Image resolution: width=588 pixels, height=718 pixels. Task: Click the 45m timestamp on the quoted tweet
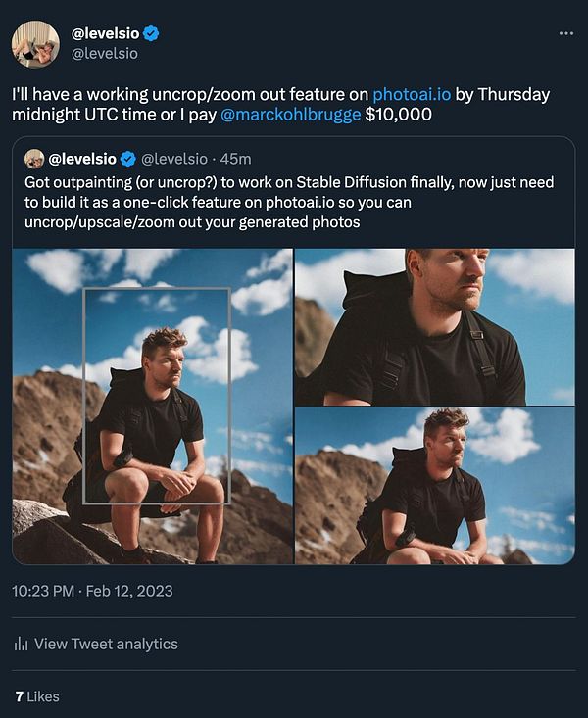[x=236, y=159]
